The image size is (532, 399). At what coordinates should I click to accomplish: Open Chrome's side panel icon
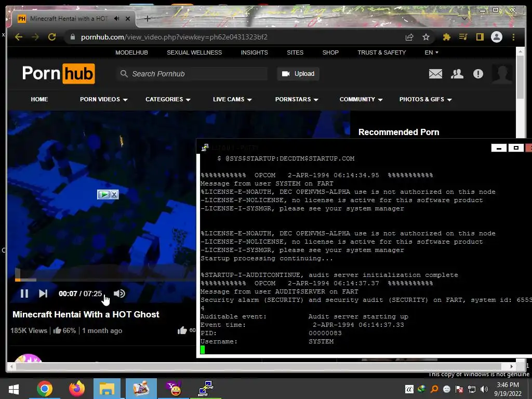[480, 37]
